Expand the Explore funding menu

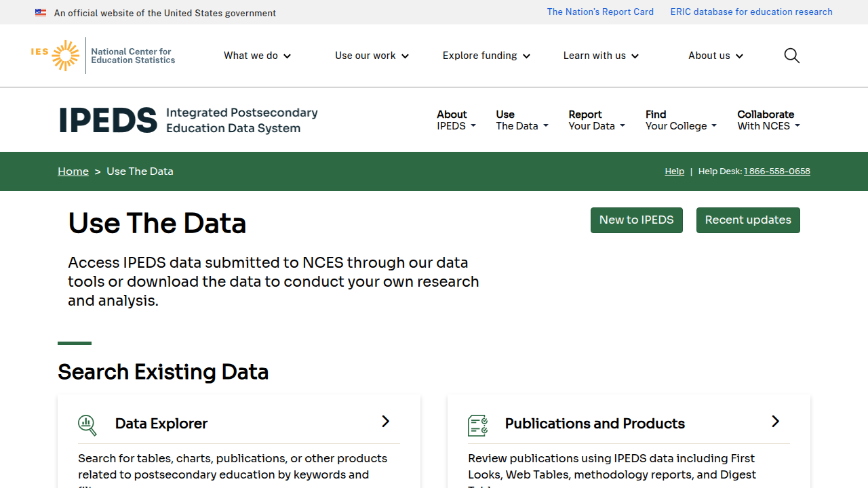tap(486, 56)
